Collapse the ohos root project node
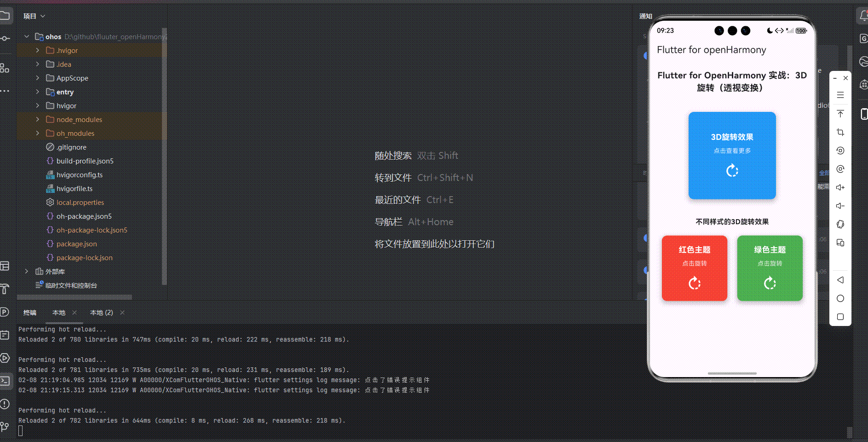Image resolution: width=868 pixels, height=442 pixels. click(27, 36)
